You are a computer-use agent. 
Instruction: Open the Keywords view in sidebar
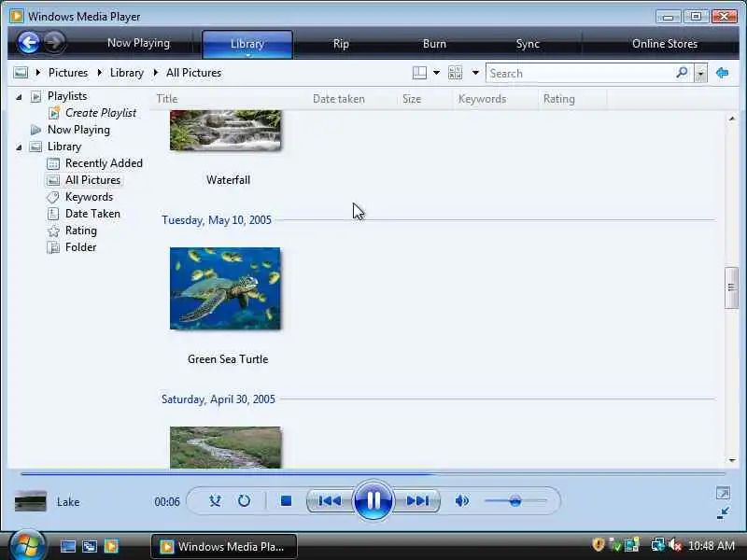tap(89, 197)
